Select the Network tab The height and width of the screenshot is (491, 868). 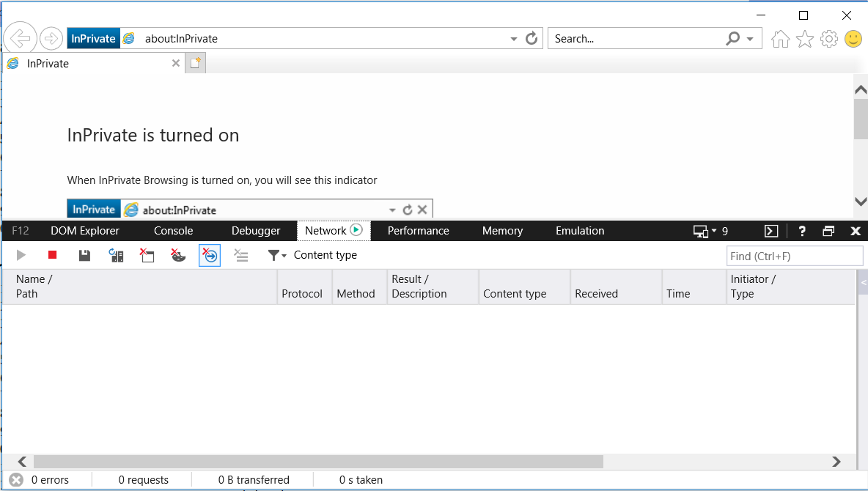[334, 231]
